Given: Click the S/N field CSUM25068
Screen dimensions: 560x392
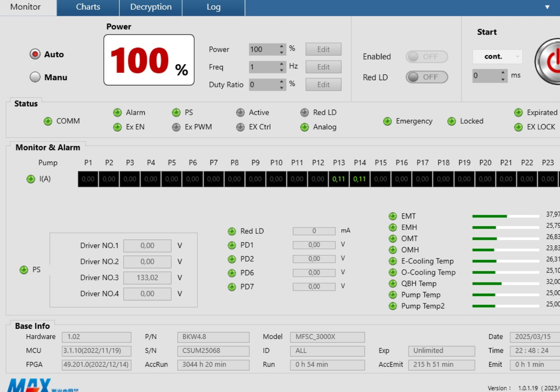Looking at the screenshot, I should point(213,351).
